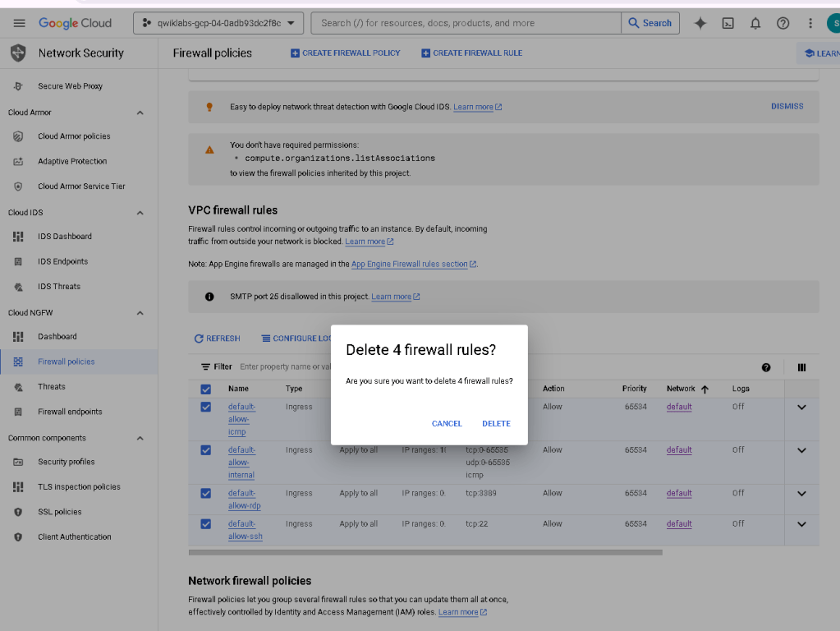Expand the default-allow-icmp row details
The image size is (840, 631).
pos(801,407)
